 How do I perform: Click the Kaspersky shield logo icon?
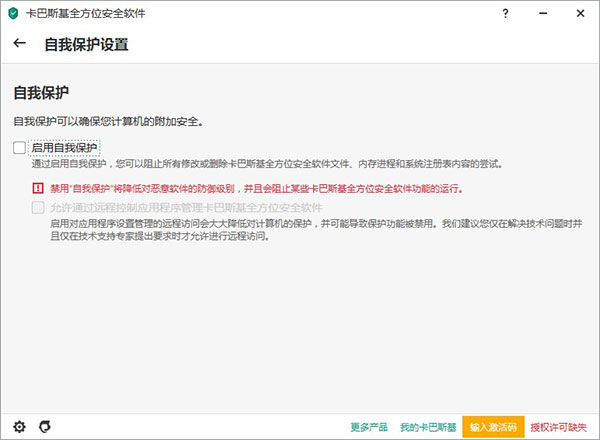(x=11, y=14)
